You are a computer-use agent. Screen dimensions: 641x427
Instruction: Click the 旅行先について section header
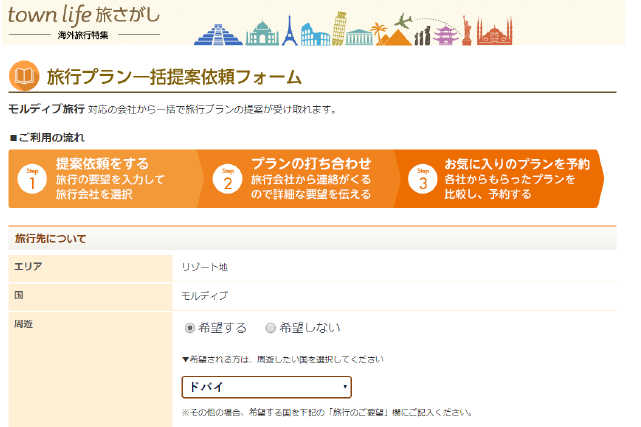(50, 239)
